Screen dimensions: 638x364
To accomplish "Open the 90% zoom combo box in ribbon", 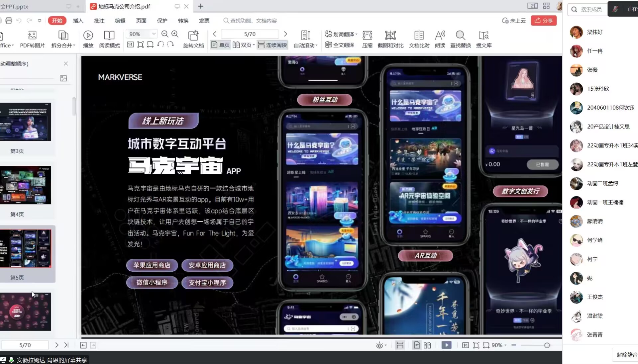I will [x=141, y=34].
